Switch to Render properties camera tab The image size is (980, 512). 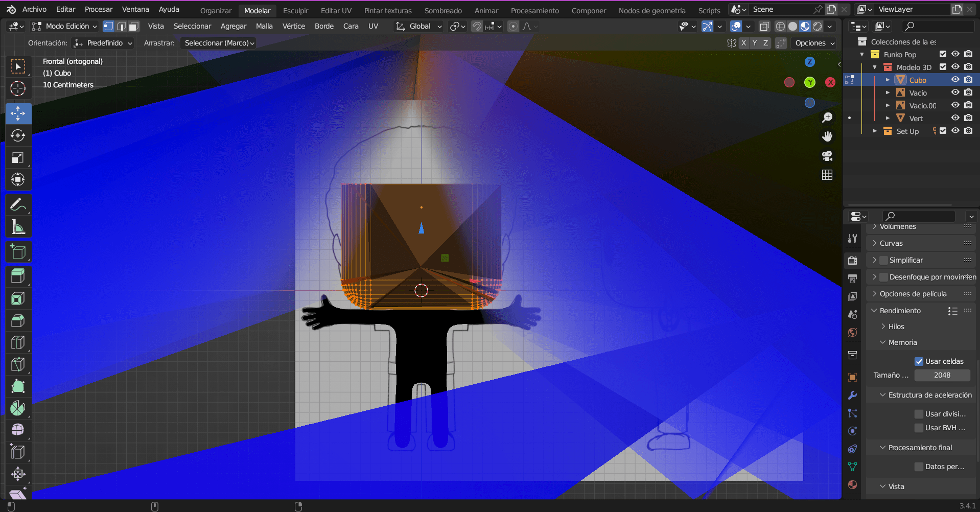click(852, 260)
